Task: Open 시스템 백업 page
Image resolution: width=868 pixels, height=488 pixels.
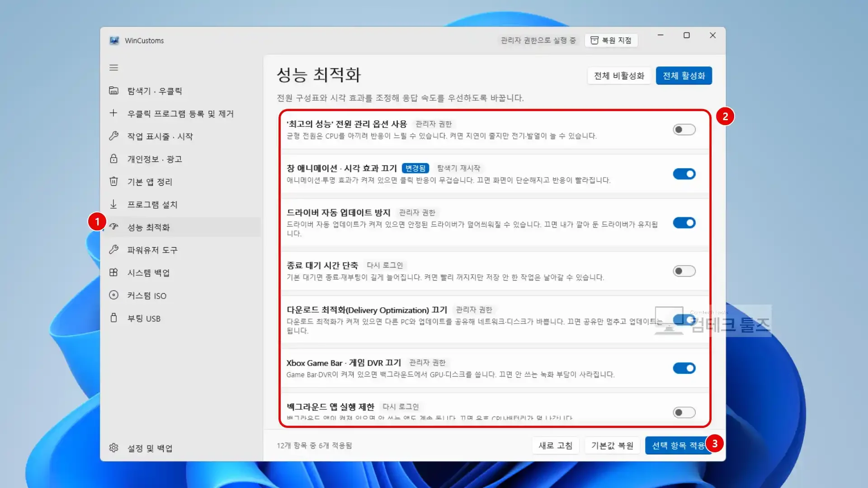Action: coord(183,272)
